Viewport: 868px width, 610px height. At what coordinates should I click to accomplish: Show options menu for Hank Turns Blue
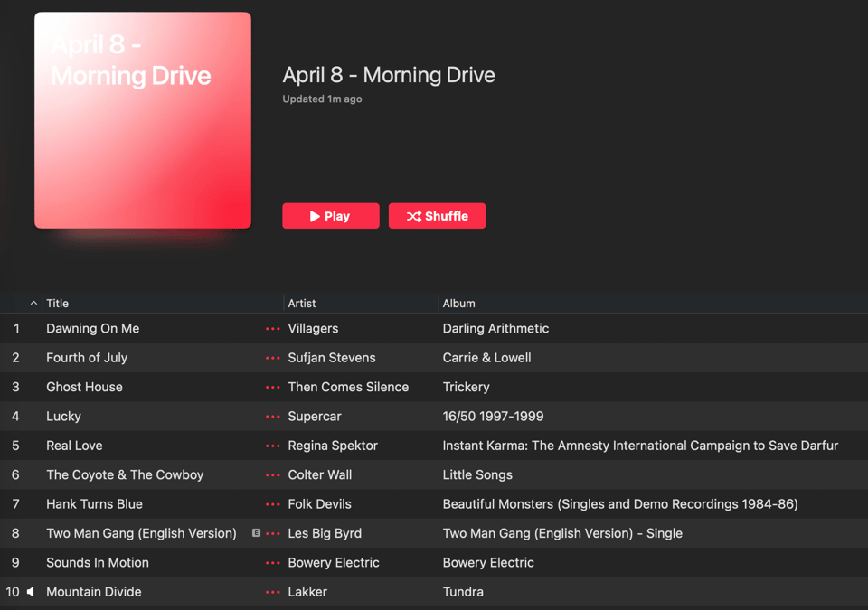pyautogui.click(x=272, y=504)
